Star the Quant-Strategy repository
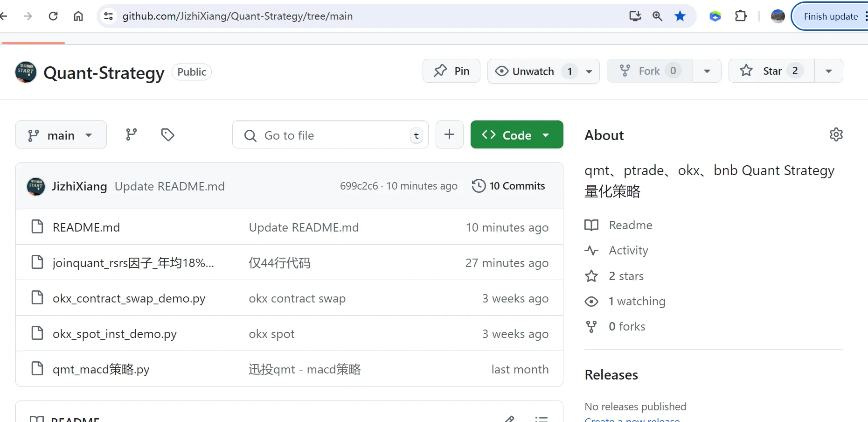Image resolution: width=868 pixels, height=422 pixels. tap(771, 71)
